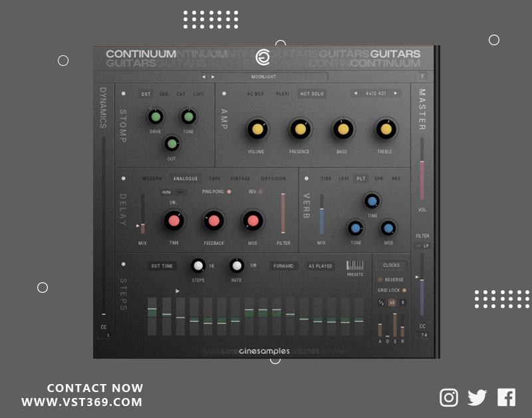The width and height of the screenshot is (532, 418).
Task: Go to next preset with right arrow
Action: click(213, 77)
